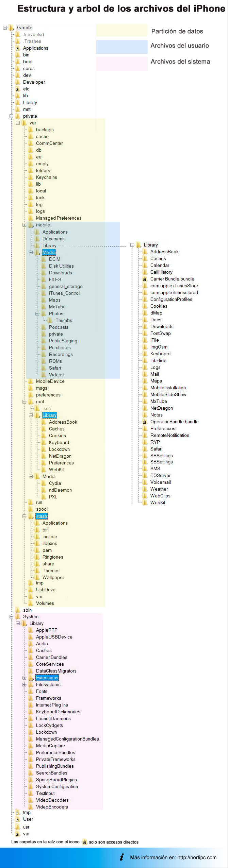The width and height of the screenshot is (228, 868).
Task: Select the 'ndDaemon' folder row
Action: (x=56, y=490)
